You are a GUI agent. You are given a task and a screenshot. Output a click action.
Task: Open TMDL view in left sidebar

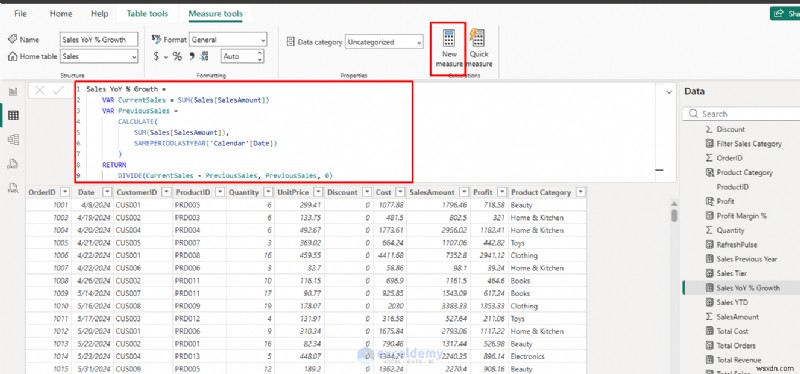click(13, 188)
